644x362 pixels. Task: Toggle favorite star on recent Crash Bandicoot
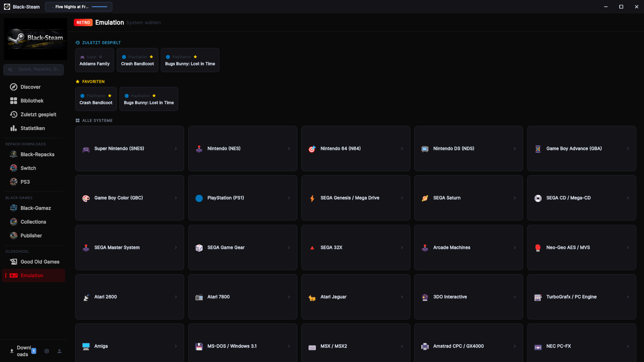pyautogui.click(x=151, y=57)
